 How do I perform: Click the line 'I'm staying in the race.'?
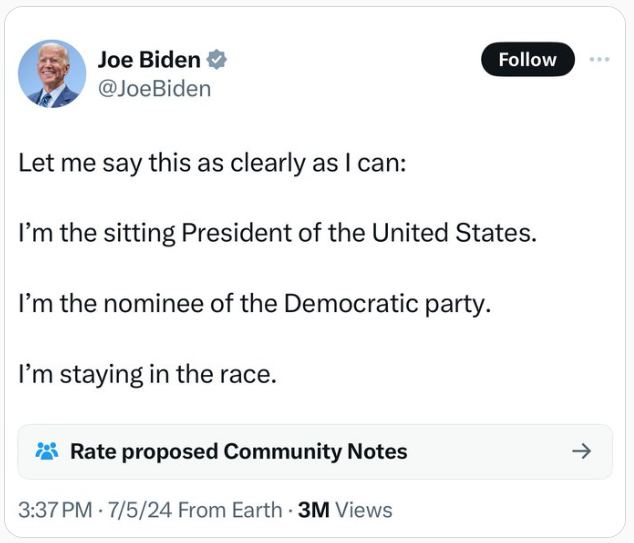tap(146, 375)
